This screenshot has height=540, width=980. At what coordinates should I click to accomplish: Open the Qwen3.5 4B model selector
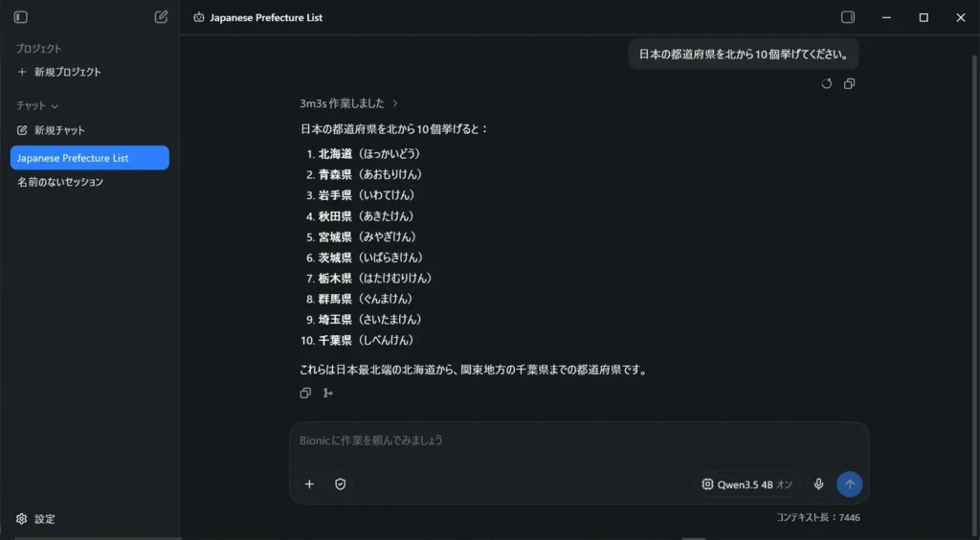(748, 484)
